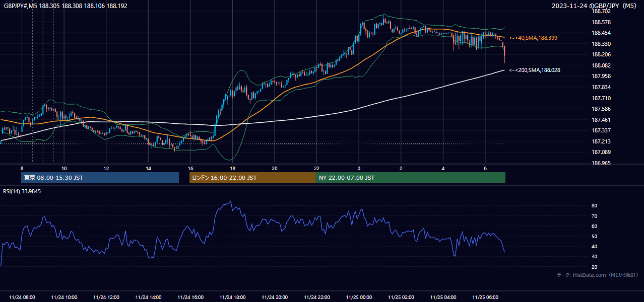644x302 pixels.
Task: Click price axis value 187.586
Action: 601,109
